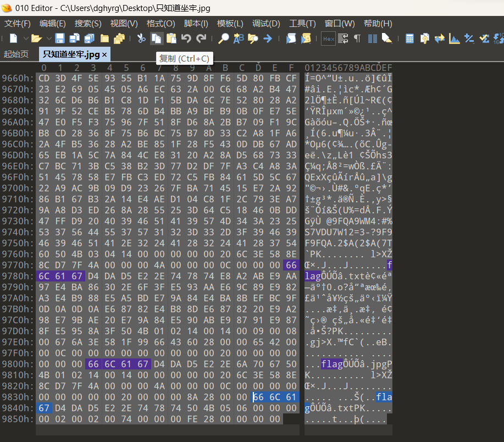
Task: Click the 010 Editor app icon in title bar
Action: point(7,8)
